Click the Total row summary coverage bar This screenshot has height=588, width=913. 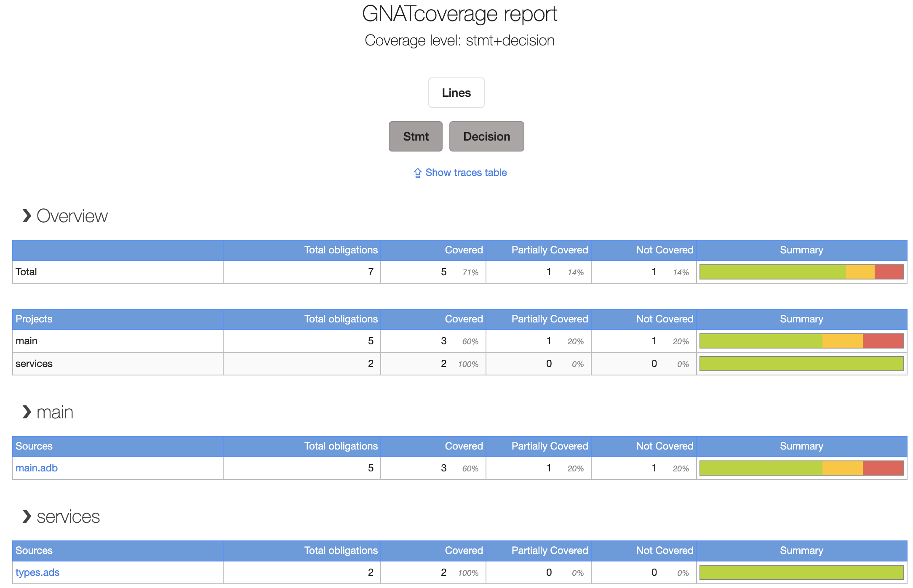pyautogui.click(x=802, y=272)
